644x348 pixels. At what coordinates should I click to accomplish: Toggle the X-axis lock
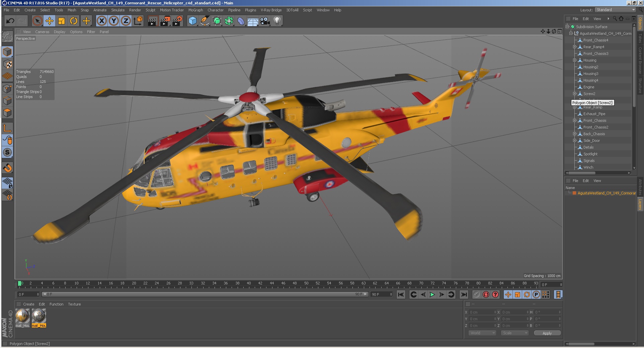102,21
